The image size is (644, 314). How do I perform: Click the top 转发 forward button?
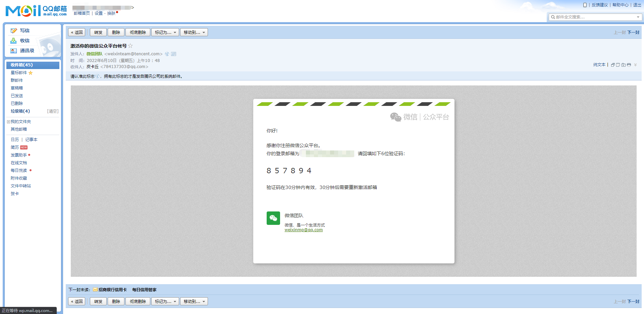coord(98,32)
